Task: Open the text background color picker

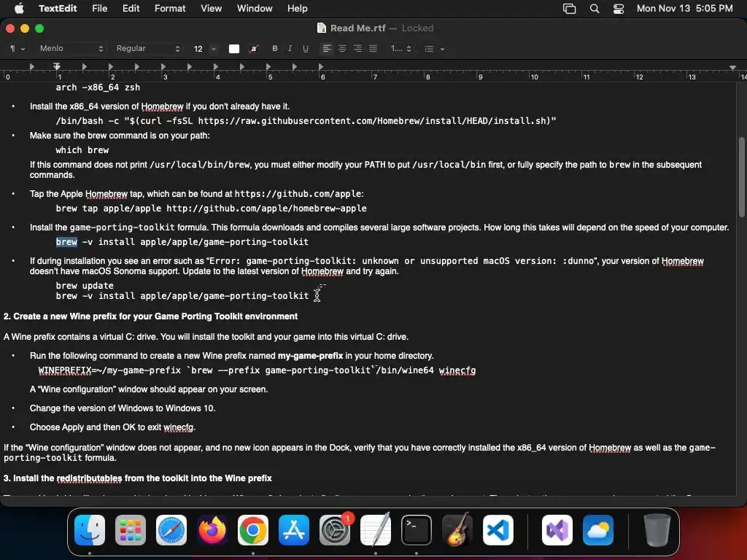Action: pos(254,49)
